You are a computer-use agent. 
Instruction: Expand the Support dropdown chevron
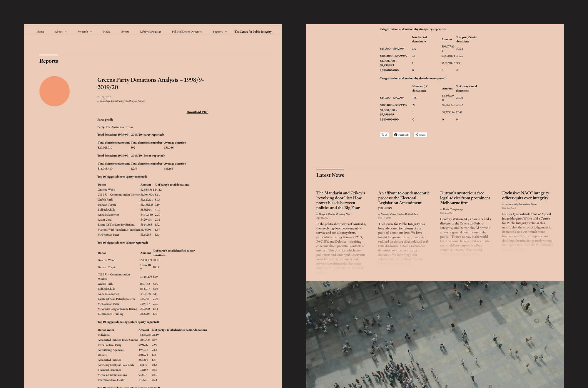tap(226, 32)
